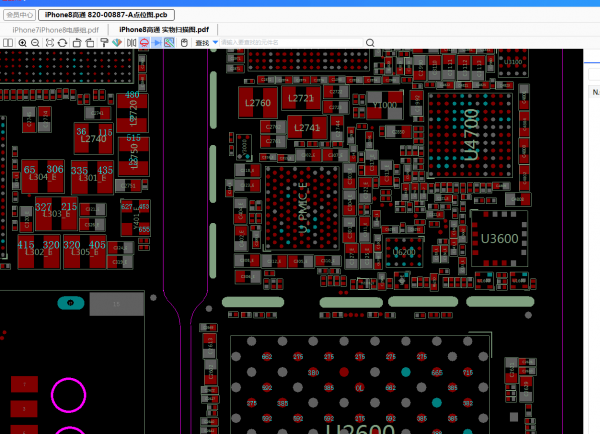This screenshot has height=434, width=600.
Task: Toggle the blue arrow selection mode
Action: point(157,43)
